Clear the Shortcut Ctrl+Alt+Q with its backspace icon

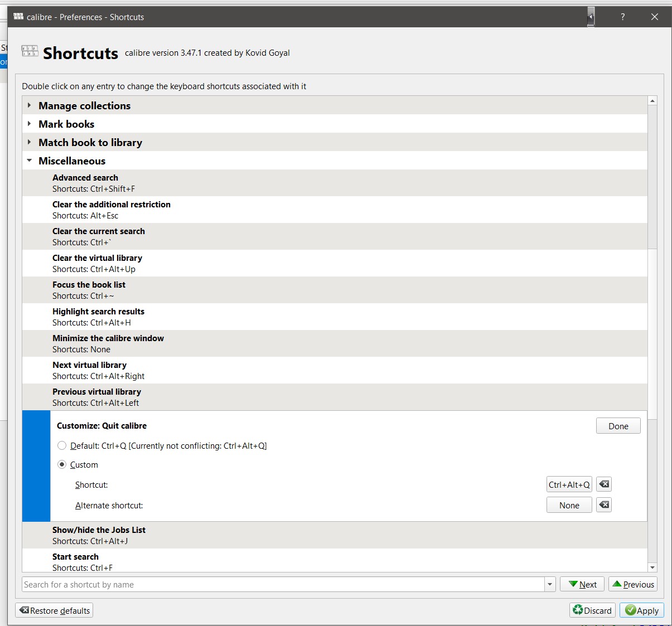pyautogui.click(x=604, y=484)
